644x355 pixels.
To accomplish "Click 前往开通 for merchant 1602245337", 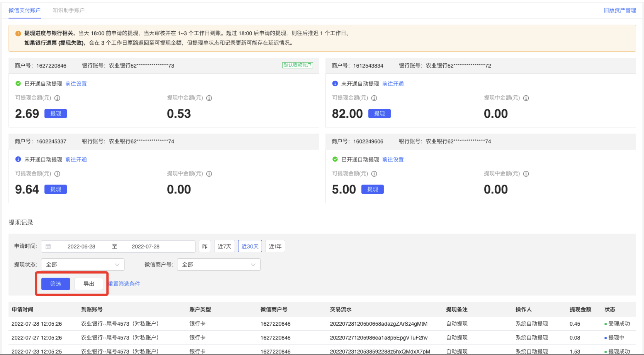I will tap(76, 159).
